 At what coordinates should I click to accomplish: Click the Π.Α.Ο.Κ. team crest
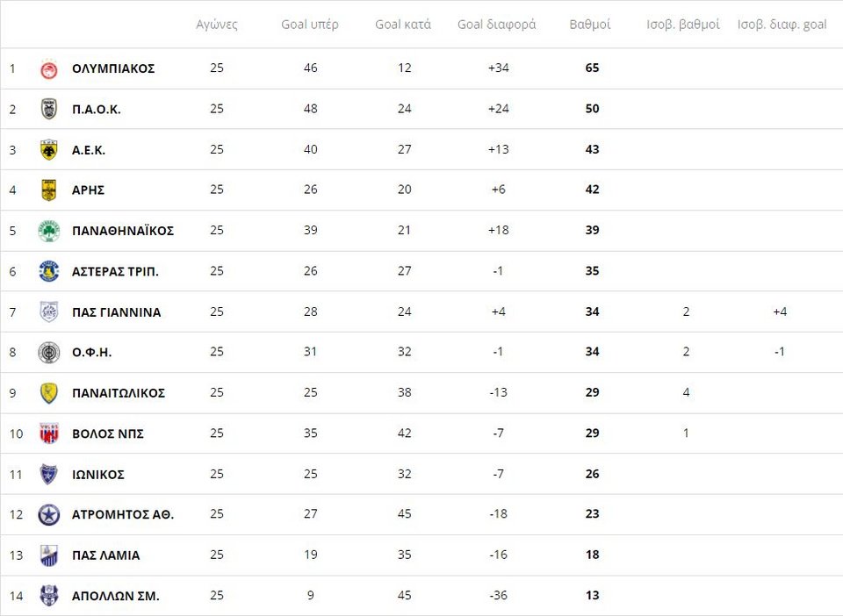click(x=49, y=109)
